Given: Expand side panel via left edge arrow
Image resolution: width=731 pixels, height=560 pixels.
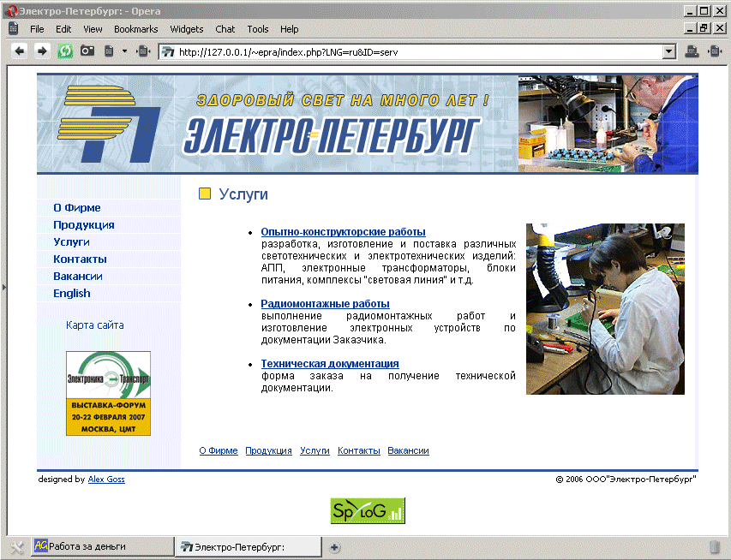Looking at the screenshot, I should tap(3, 287).
